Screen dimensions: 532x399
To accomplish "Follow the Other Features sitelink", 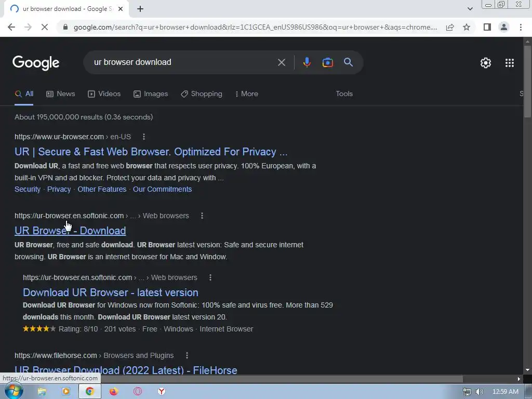I will (x=102, y=189).
